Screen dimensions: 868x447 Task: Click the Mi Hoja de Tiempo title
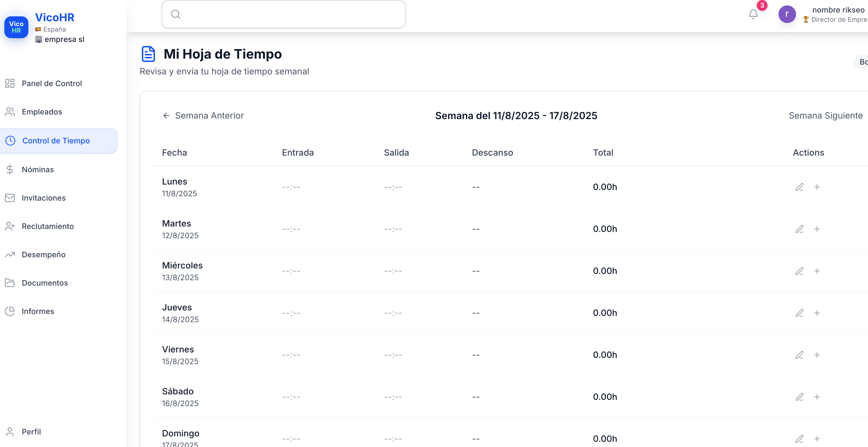[x=222, y=54]
